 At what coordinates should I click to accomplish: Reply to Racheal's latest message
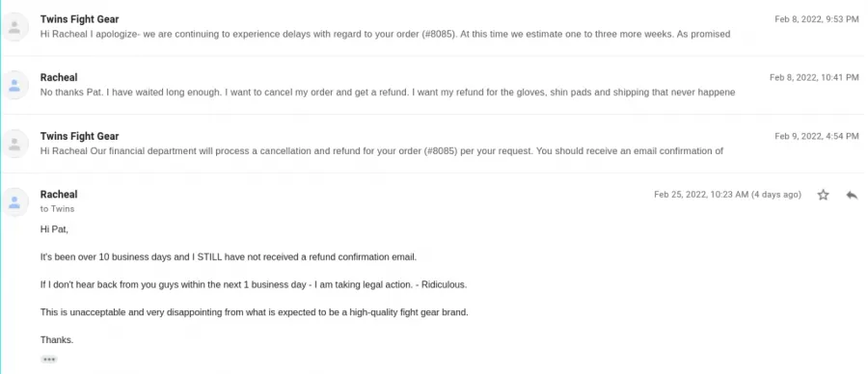coord(852,195)
